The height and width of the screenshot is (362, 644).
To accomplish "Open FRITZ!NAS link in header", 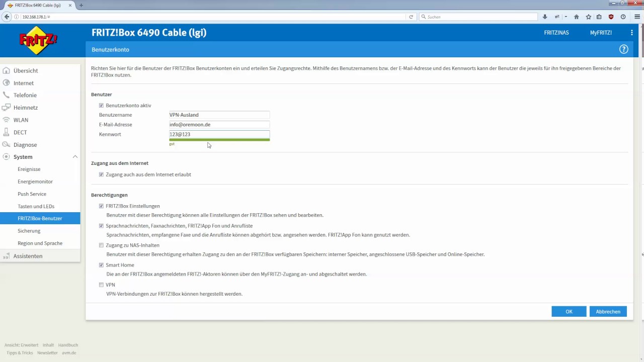I will pyautogui.click(x=556, y=33).
